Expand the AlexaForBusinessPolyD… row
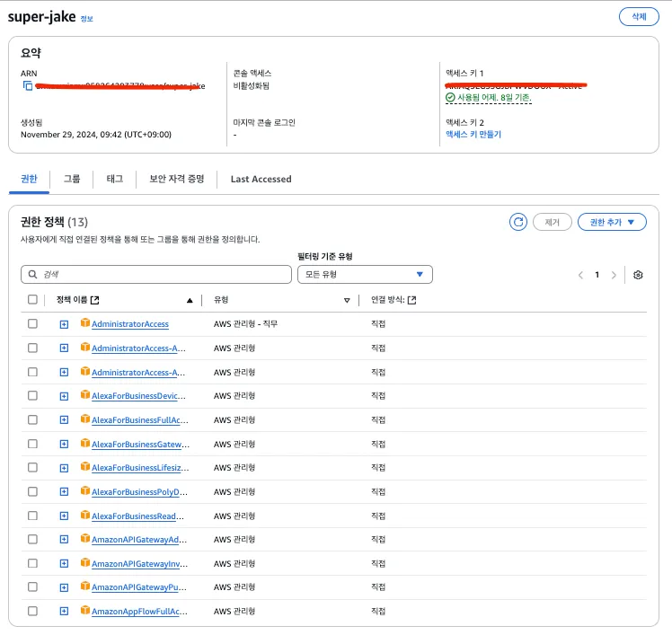This screenshot has width=672, height=635. [x=64, y=492]
